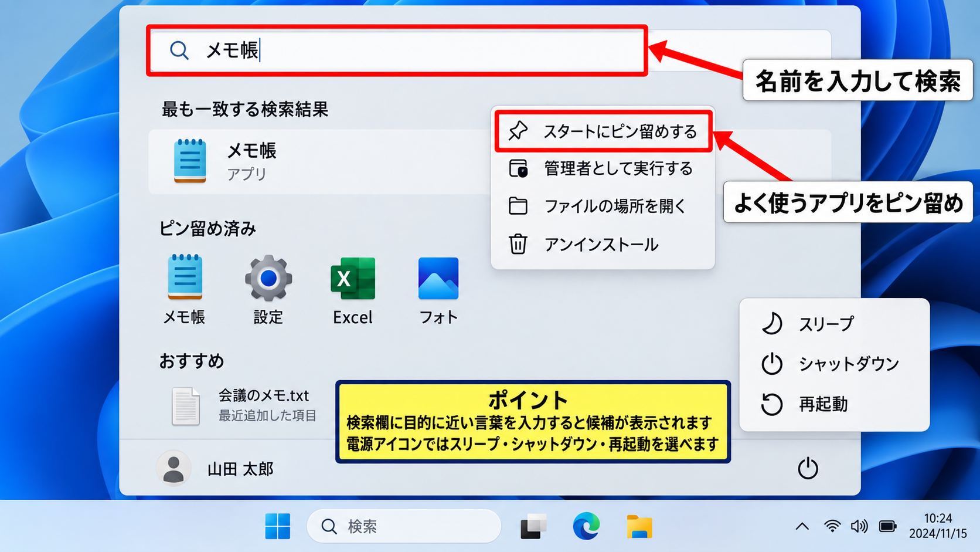Open the clock showing 10:24 date
The height and width of the screenshot is (552, 980).
click(x=938, y=526)
